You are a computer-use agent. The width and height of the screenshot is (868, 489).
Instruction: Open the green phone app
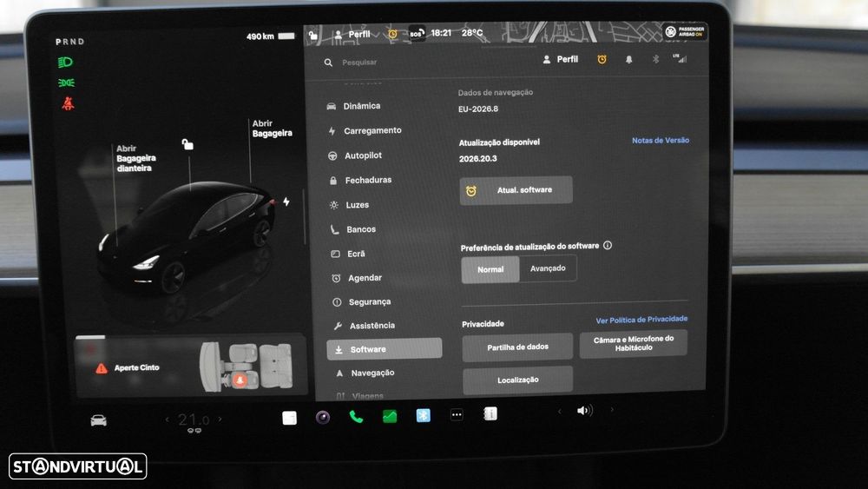pos(356,416)
